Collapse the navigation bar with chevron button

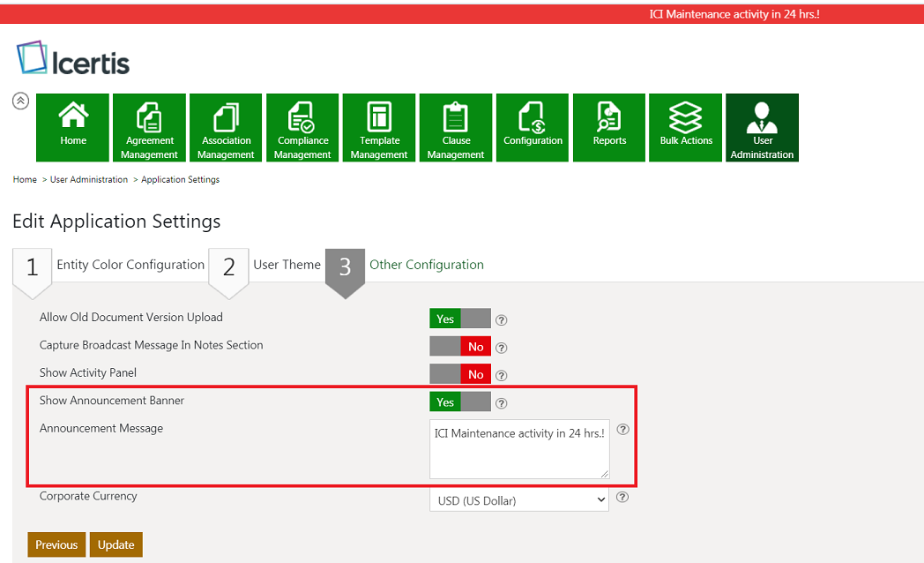[20, 101]
